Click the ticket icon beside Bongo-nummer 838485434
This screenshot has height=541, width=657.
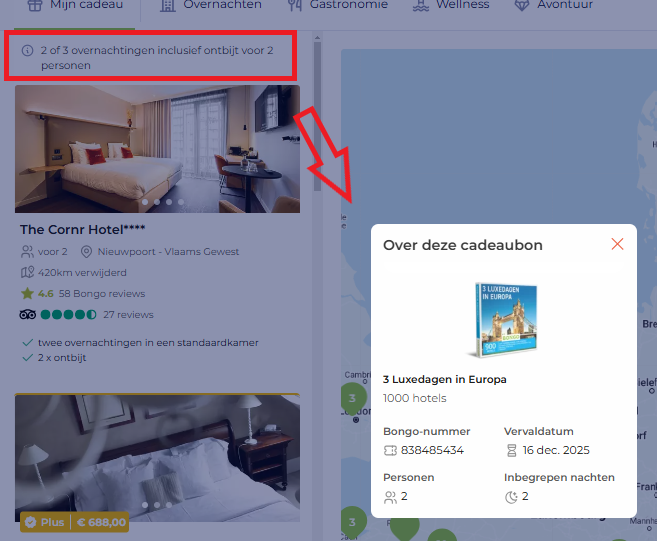tap(390, 450)
